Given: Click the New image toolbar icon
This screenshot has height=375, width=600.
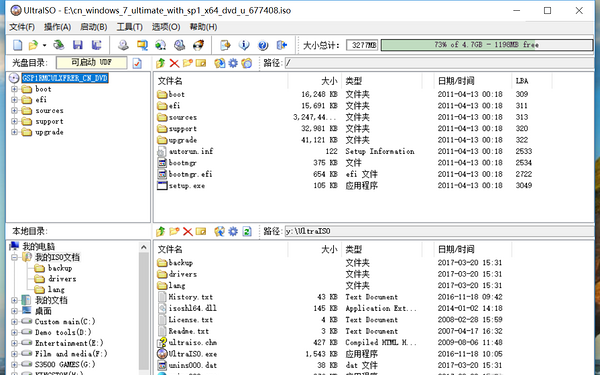Looking at the screenshot, I should point(18,45).
